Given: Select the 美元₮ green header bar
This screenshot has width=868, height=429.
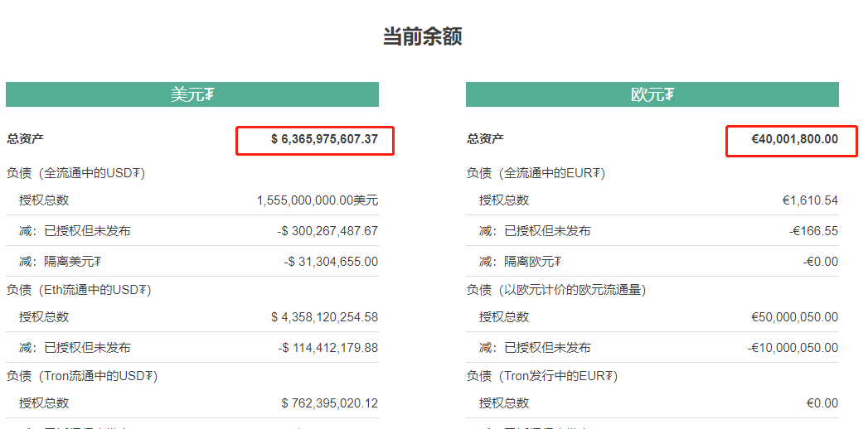Looking at the screenshot, I should pyautogui.click(x=192, y=94).
